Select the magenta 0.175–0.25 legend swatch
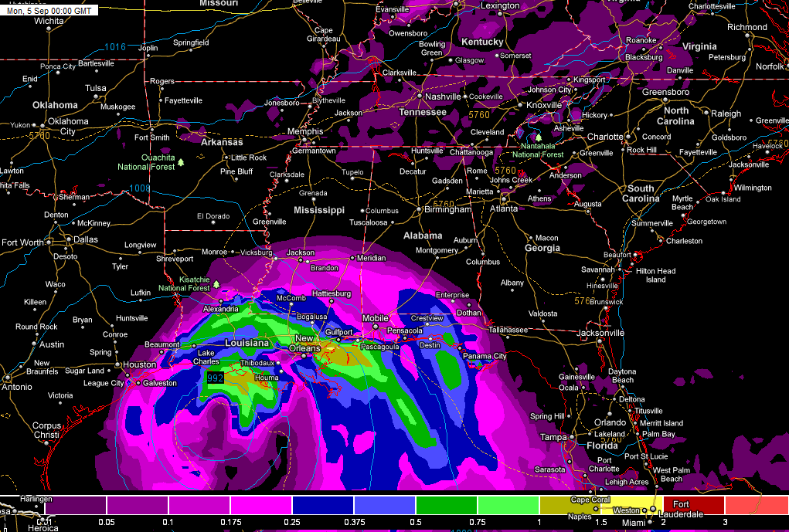Screen dimensions: 789x532 pos(261,505)
